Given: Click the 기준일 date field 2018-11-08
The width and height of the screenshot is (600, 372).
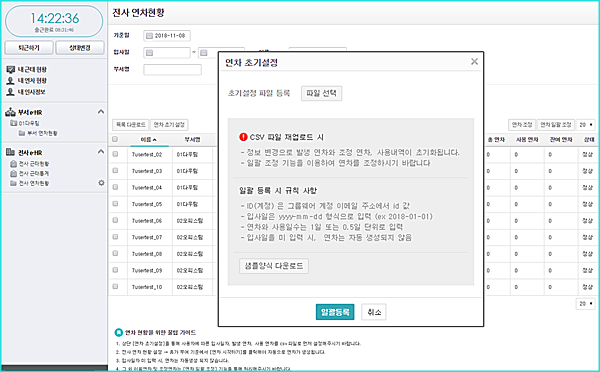Looking at the screenshot, I should [x=167, y=36].
